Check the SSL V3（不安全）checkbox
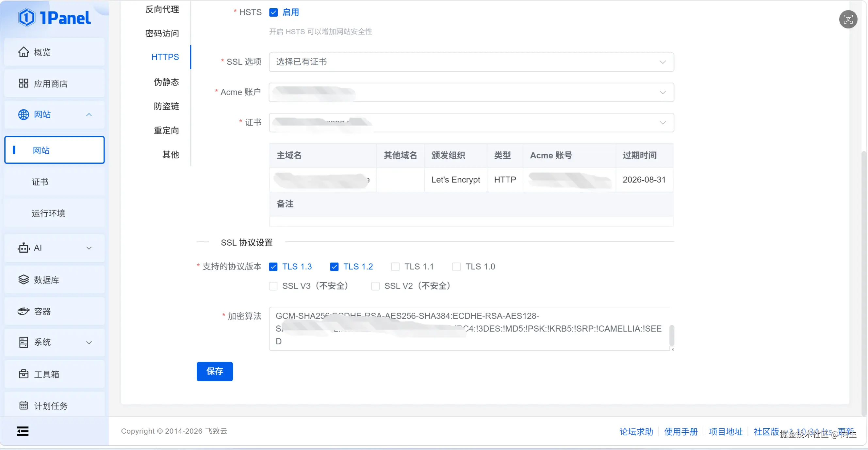 pos(273,286)
